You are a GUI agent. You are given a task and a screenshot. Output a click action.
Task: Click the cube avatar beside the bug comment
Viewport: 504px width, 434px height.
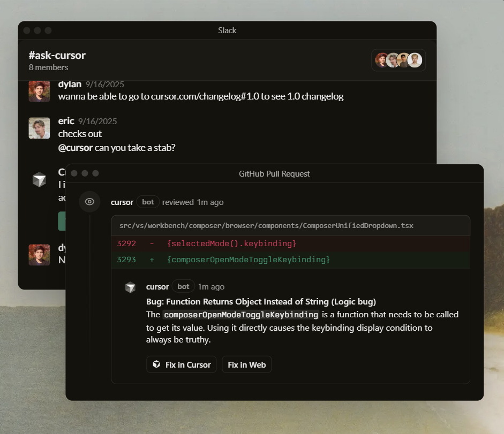[130, 287]
